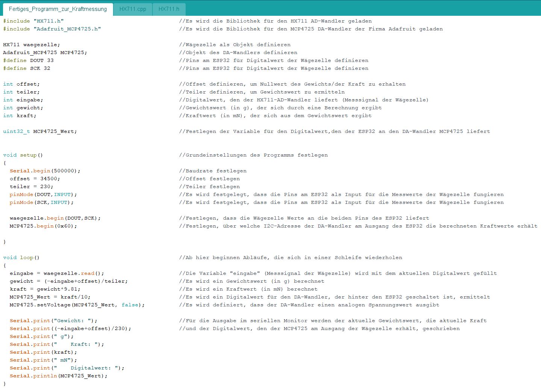Click the MCP4725.begin(0x60) call
The height and width of the screenshot is (392, 541).
point(43,226)
